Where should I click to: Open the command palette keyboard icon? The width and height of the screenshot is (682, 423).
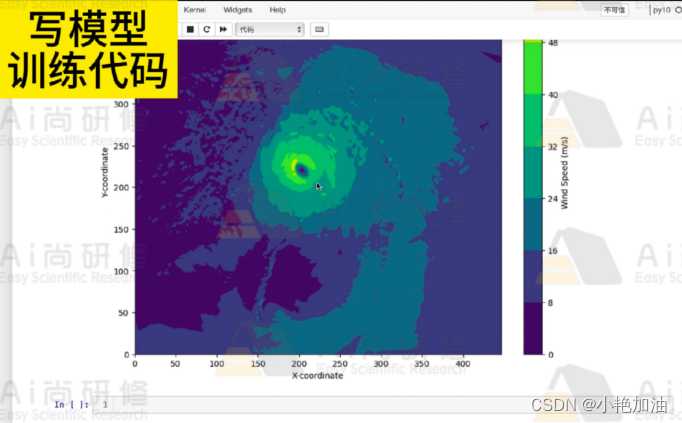coord(319,29)
